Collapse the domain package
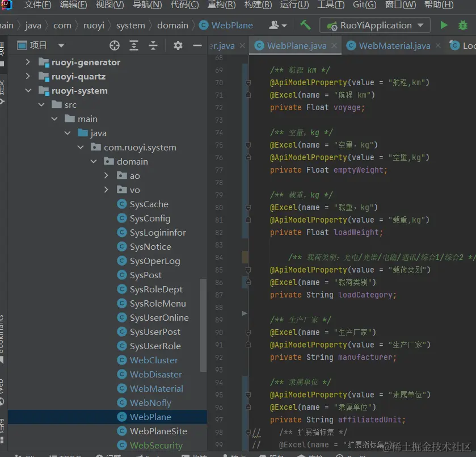476x457 pixels. pyautogui.click(x=94, y=161)
